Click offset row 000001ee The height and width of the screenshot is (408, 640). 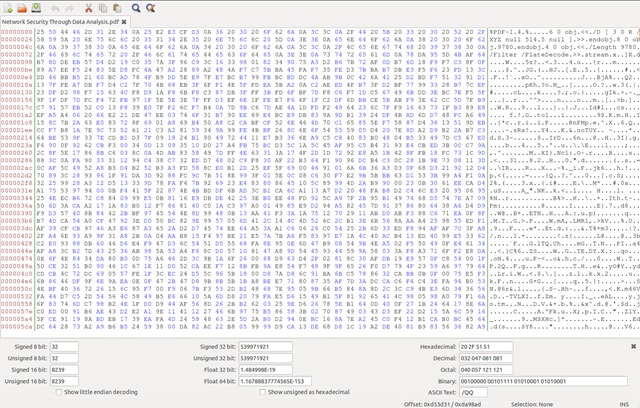point(17,130)
